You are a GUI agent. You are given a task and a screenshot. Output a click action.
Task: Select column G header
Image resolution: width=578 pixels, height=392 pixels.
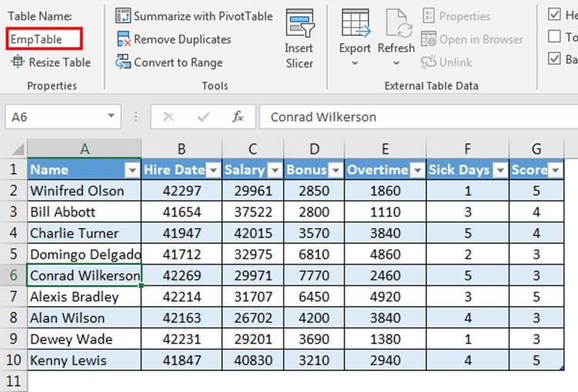(x=536, y=149)
